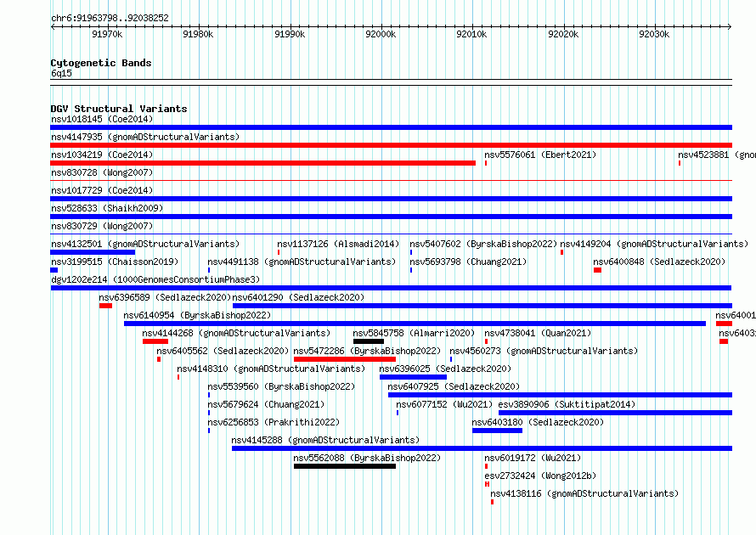Open variant nsv5539560 (ByrskaBishop2022)
This screenshot has width=756, height=535.
pyautogui.click(x=281, y=386)
